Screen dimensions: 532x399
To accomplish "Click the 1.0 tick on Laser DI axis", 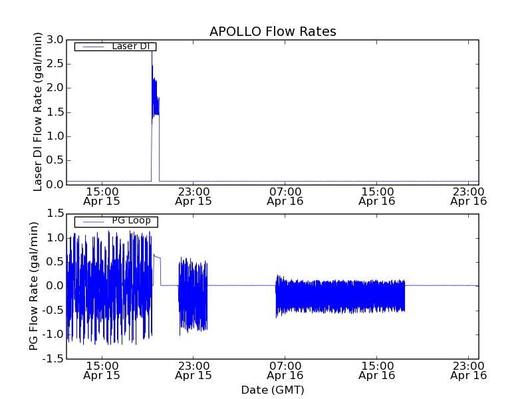I will coord(55,136).
